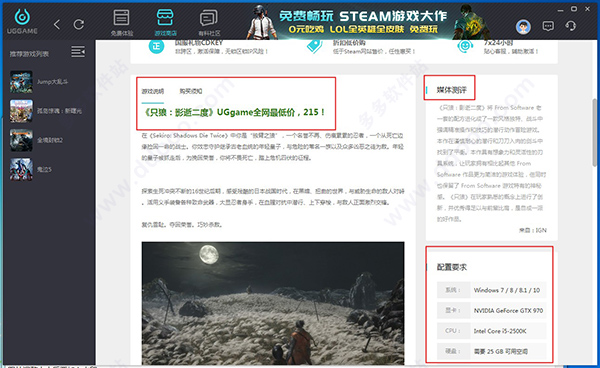The width and height of the screenshot is (600, 368).
Task: Click the 正 genuine CDKEY badge icon
Action: pyautogui.click(x=157, y=47)
